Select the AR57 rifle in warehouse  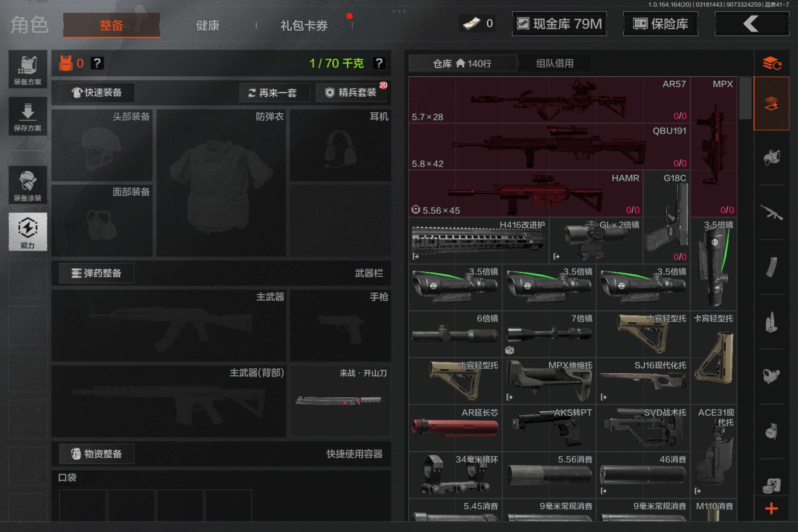click(549, 100)
